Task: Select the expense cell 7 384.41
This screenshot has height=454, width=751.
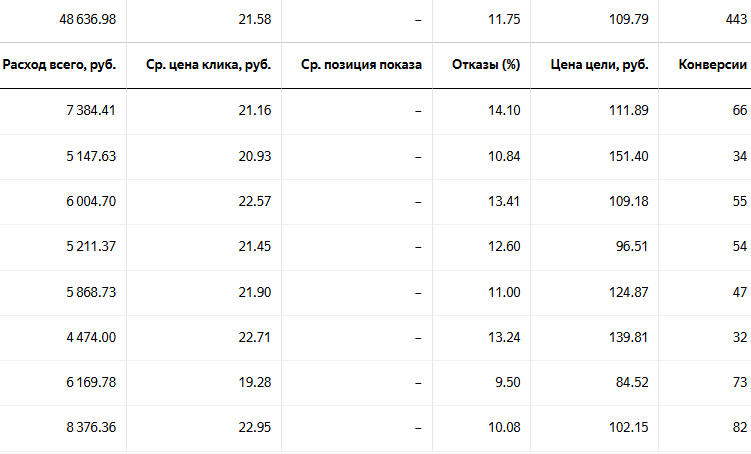Action: (x=91, y=111)
